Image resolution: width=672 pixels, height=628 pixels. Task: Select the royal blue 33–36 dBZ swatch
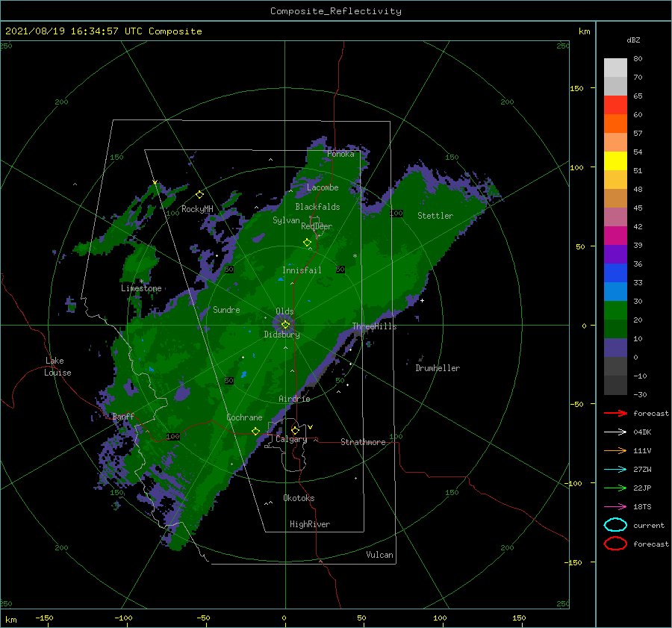pos(615,273)
